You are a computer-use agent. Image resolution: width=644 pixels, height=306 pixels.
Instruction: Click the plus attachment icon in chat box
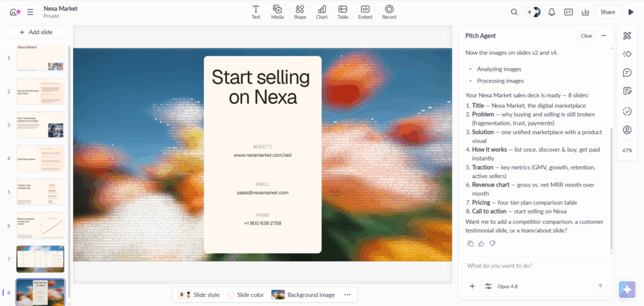click(472, 286)
